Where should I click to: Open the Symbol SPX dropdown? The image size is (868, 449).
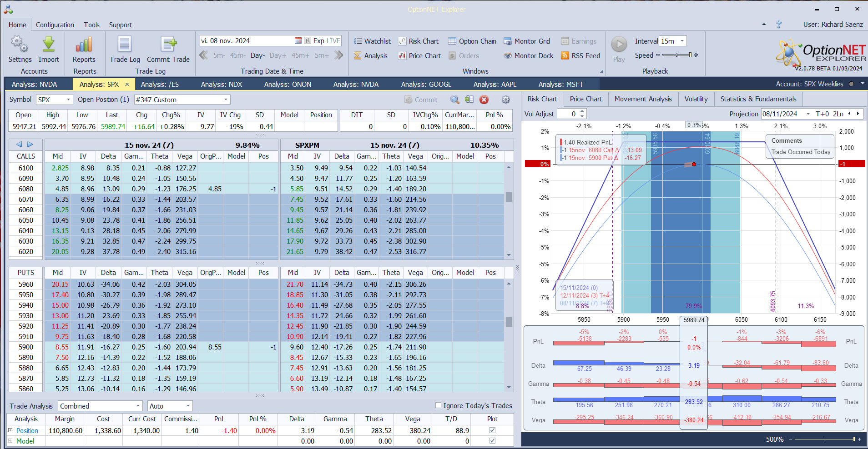click(68, 100)
